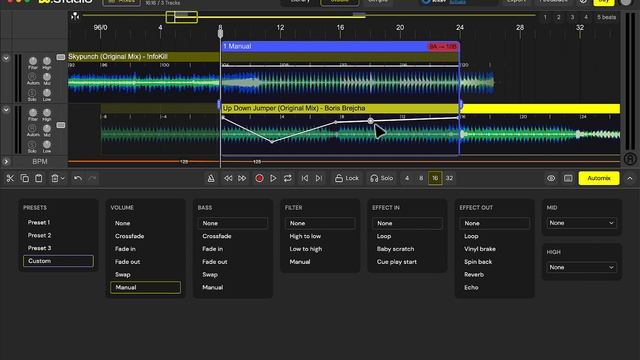Viewport: 640px width, 360px height.
Task: Set transition length to 8 beats
Action: (x=421, y=178)
